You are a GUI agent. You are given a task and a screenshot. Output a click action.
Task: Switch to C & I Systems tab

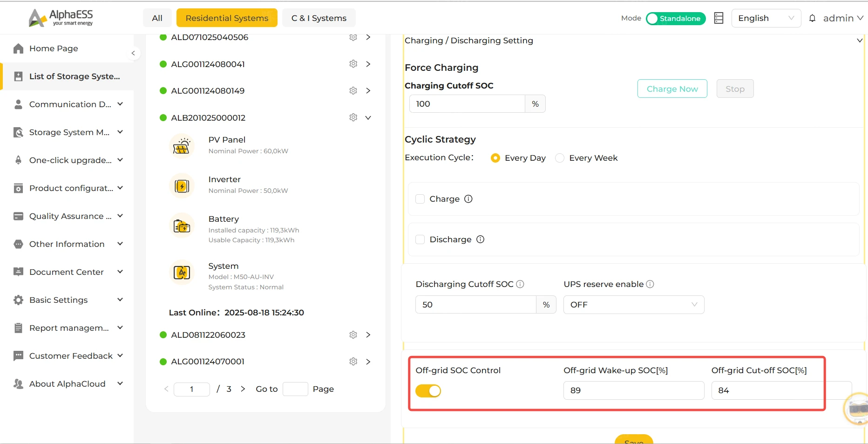[319, 18]
